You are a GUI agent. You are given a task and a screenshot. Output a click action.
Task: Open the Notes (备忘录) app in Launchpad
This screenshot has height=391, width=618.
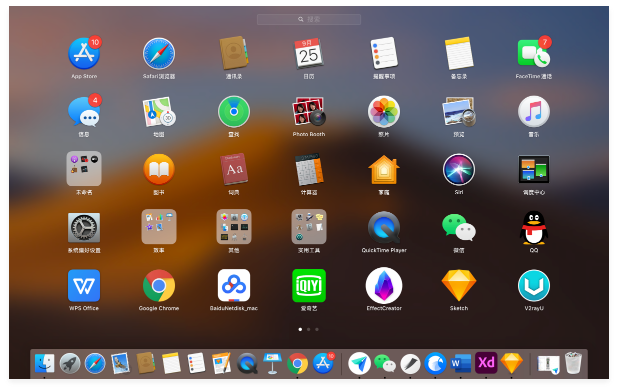click(x=459, y=53)
